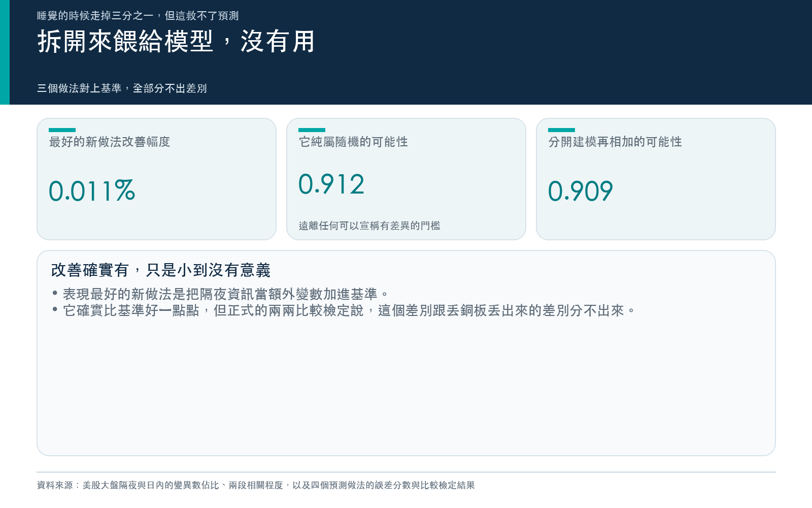Select the value 0.909
The width and height of the screenshot is (812, 508).
(x=581, y=191)
